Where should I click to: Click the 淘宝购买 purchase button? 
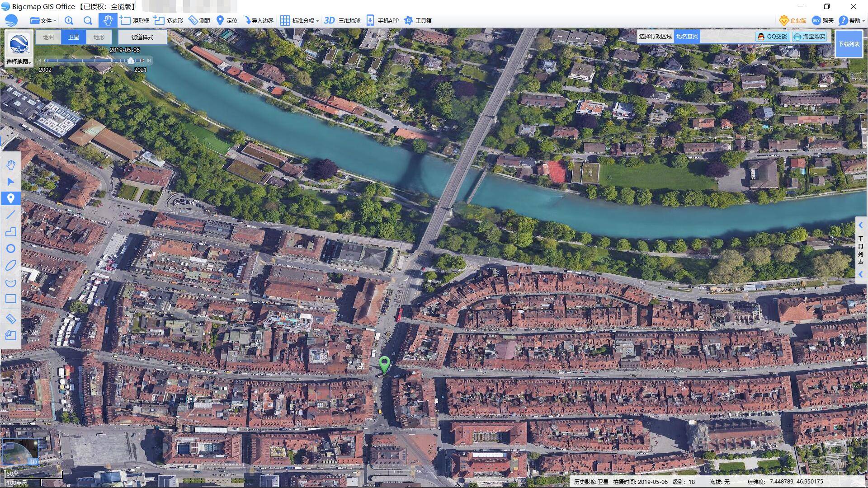coord(810,37)
